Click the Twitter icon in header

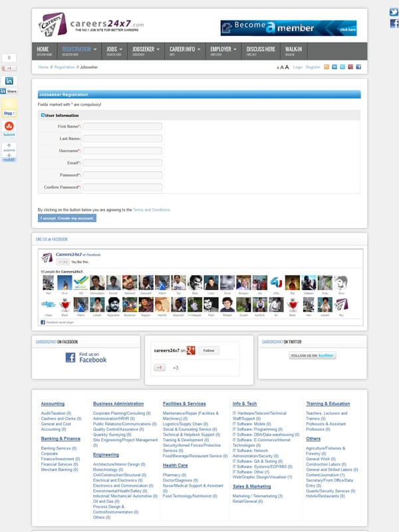pos(342,67)
